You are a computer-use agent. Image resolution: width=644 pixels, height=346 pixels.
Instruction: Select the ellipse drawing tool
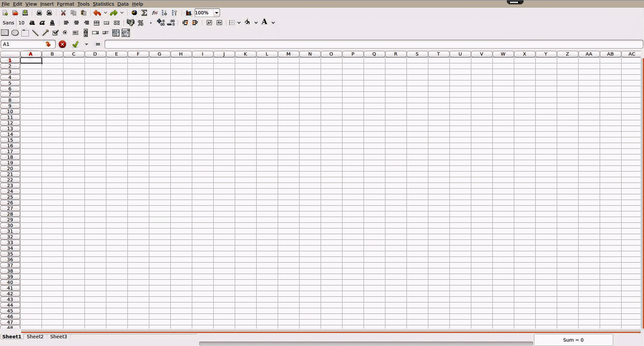15,32
